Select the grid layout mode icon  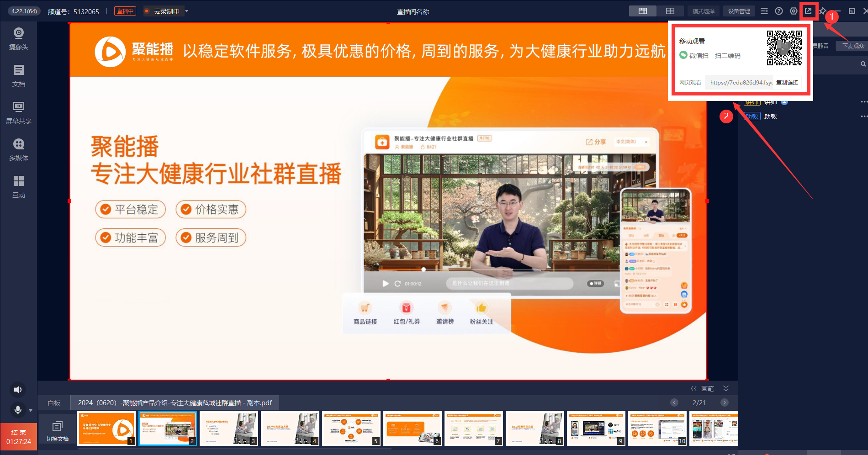[670, 11]
